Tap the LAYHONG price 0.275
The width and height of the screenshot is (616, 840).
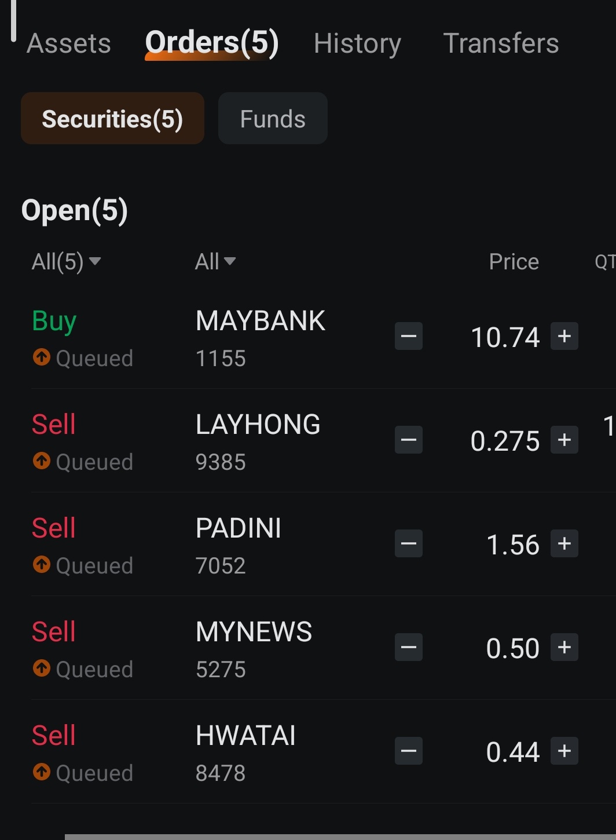505,441
